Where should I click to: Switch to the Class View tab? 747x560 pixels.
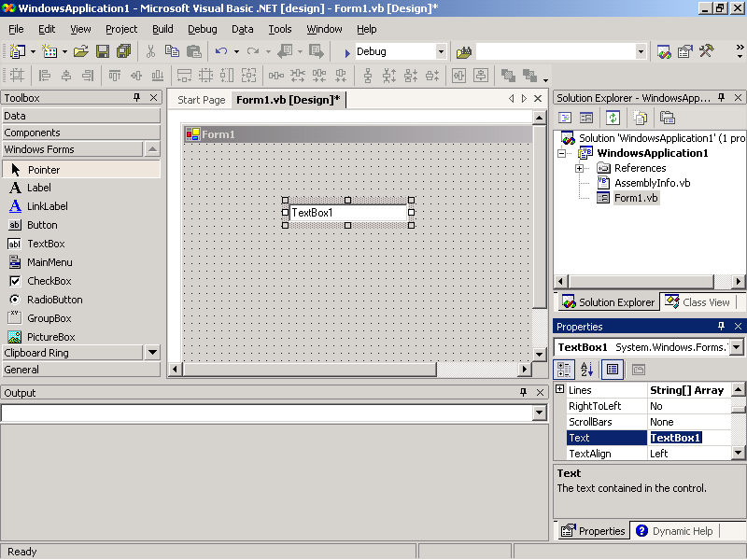pos(698,302)
